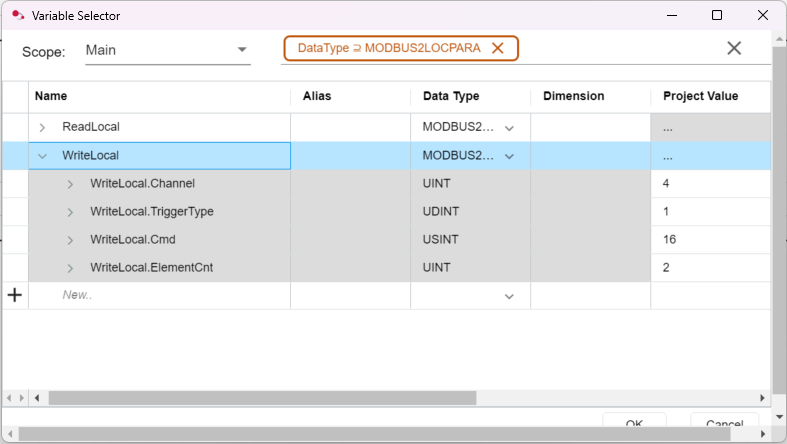Remove the DataType MODBUS2LOCPARA filter chip
The width and height of the screenshot is (787, 444).
497,49
